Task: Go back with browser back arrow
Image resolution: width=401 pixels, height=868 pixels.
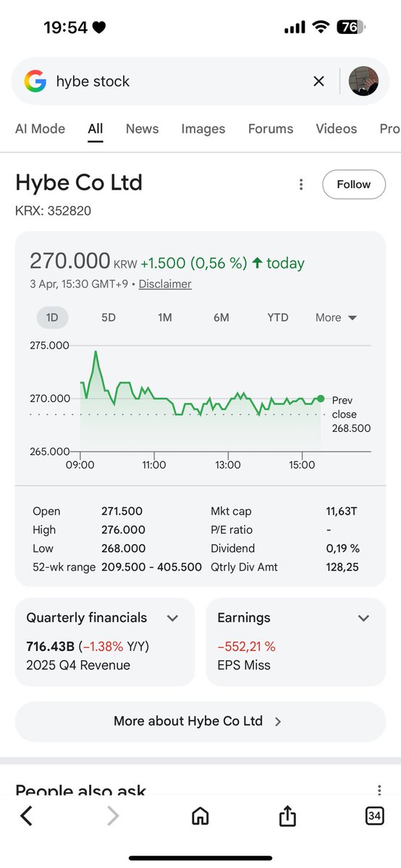Action: [x=26, y=816]
